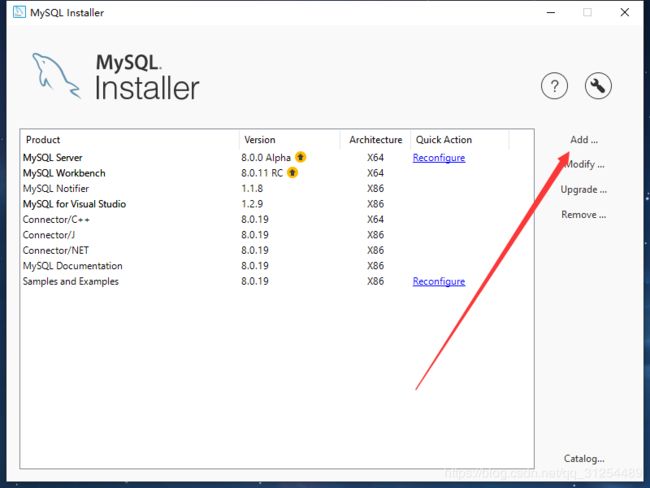Open the wrench settings icon
650x488 pixels.
click(x=598, y=86)
